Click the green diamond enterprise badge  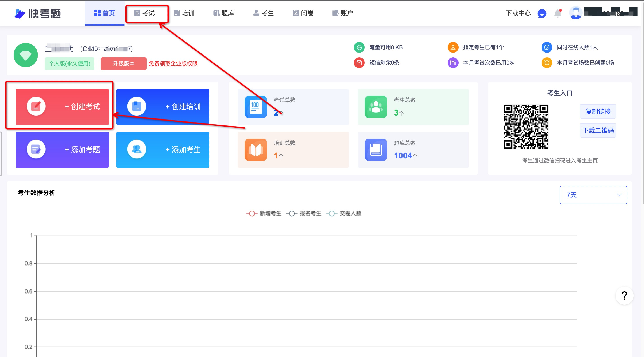coord(25,55)
